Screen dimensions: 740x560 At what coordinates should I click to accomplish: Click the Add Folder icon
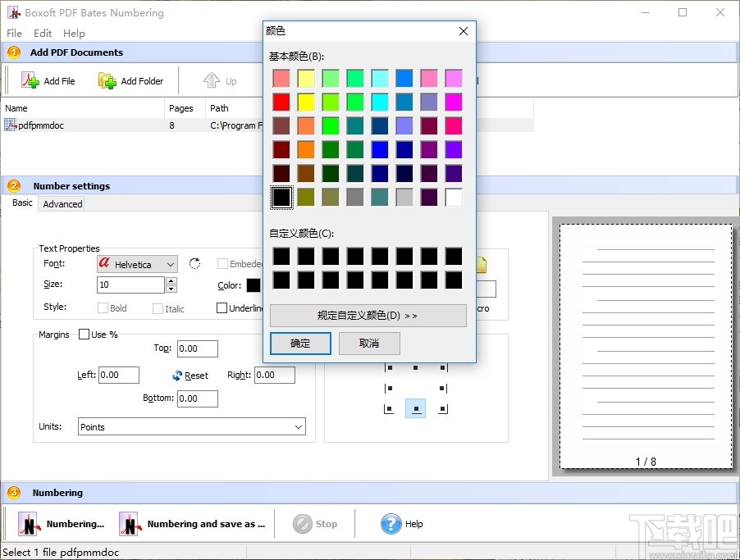(x=105, y=80)
